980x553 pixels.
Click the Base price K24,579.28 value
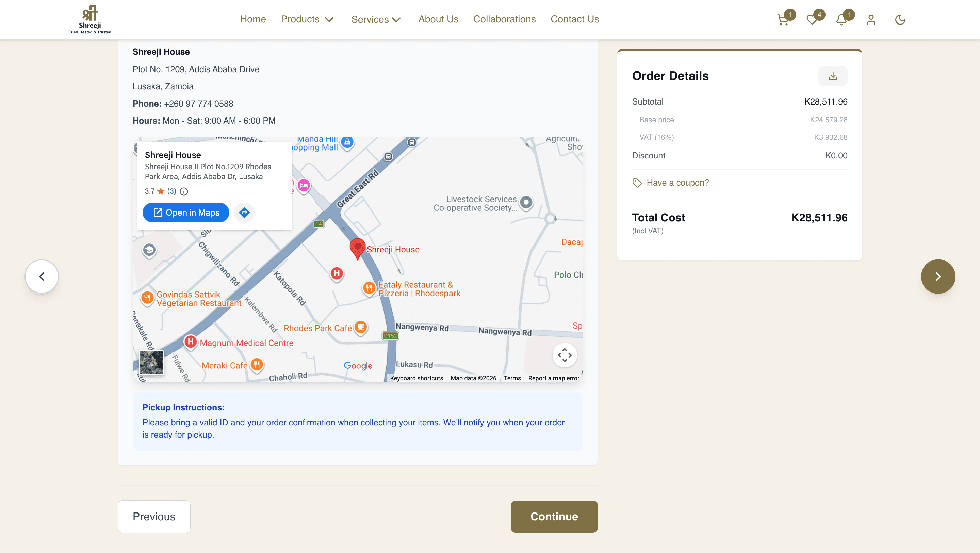tap(829, 120)
